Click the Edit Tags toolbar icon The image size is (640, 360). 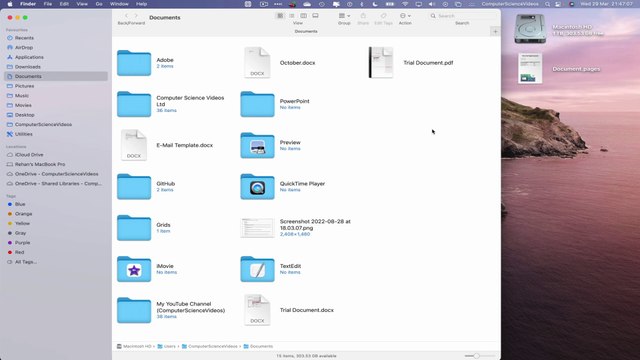click(383, 16)
